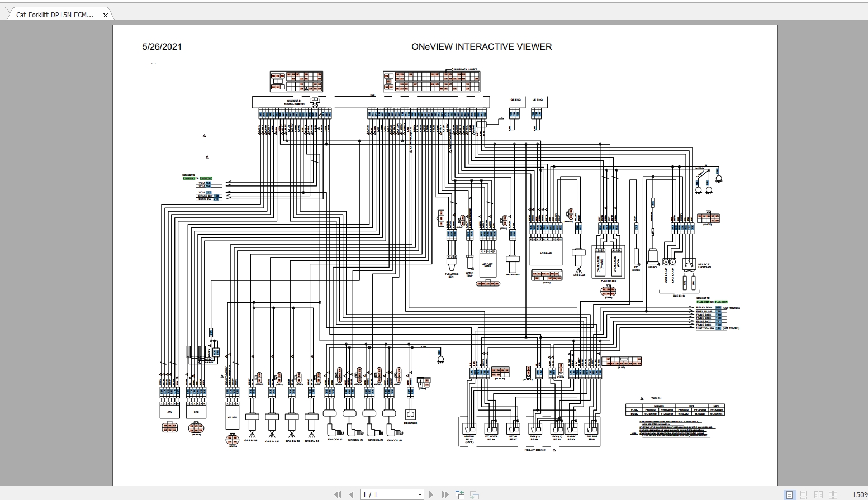Enable single page view mode
The height and width of the screenshot is (500, 868).
tap(790, 494)
